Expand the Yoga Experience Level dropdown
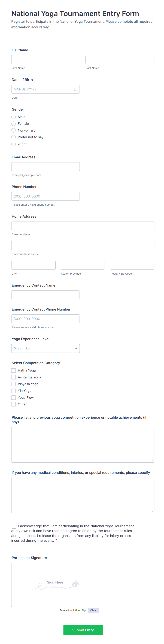Viewport: 164px width, 644px height. coord(45,348)
